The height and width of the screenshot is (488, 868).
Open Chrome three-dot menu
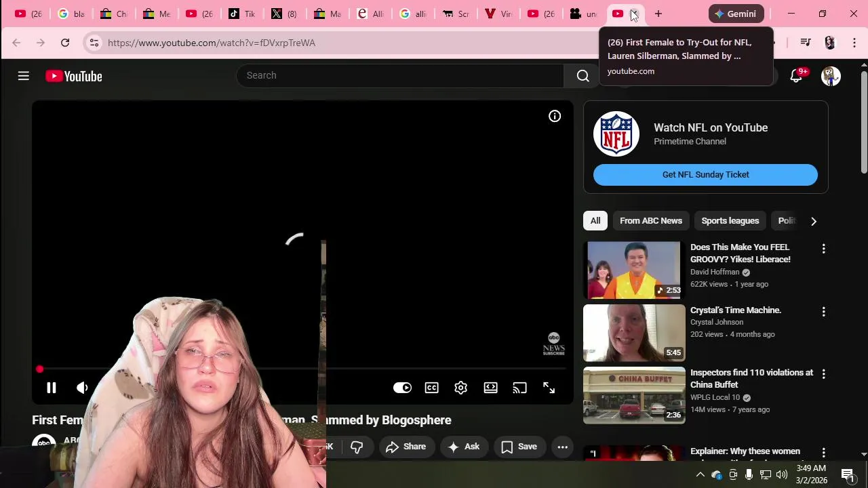[x=854, y=43]
